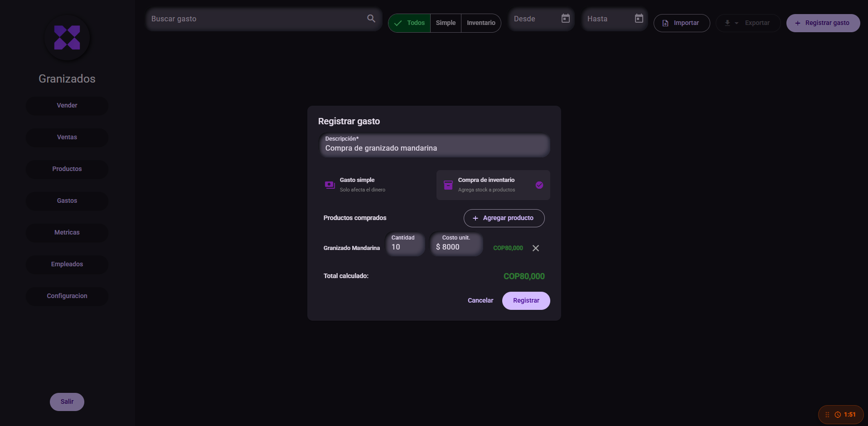
Task: Cancel the expense dialog
Action: click(480, 301)
